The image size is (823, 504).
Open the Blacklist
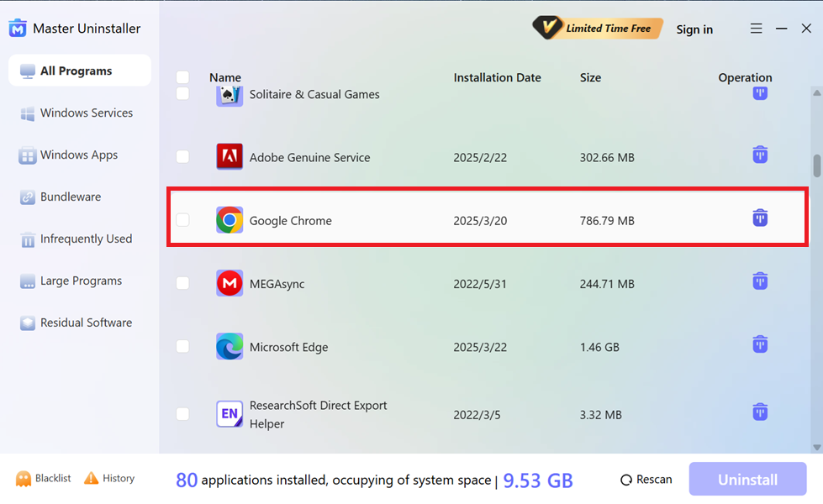pyautogui.click(x=44, y=478)
